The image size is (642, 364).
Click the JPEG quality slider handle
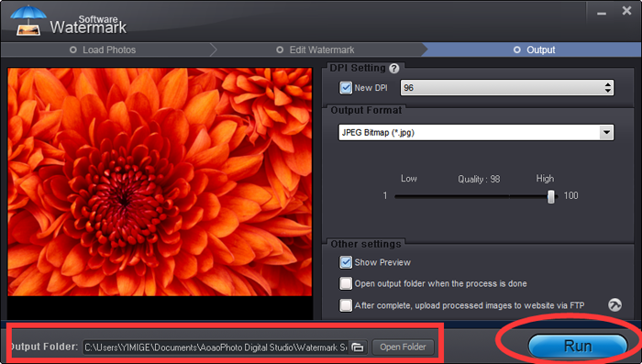pos(551,196)
